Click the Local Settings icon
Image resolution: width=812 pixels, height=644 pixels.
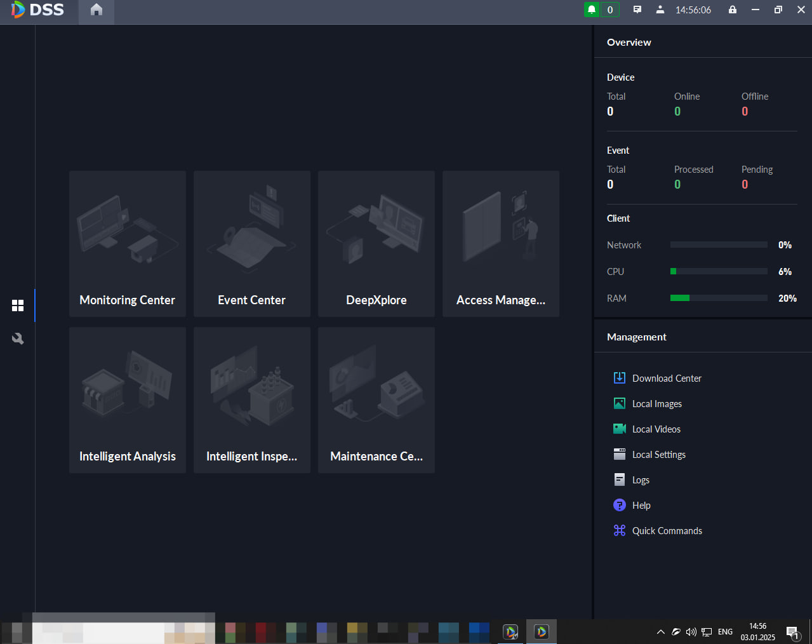[620, 454]
